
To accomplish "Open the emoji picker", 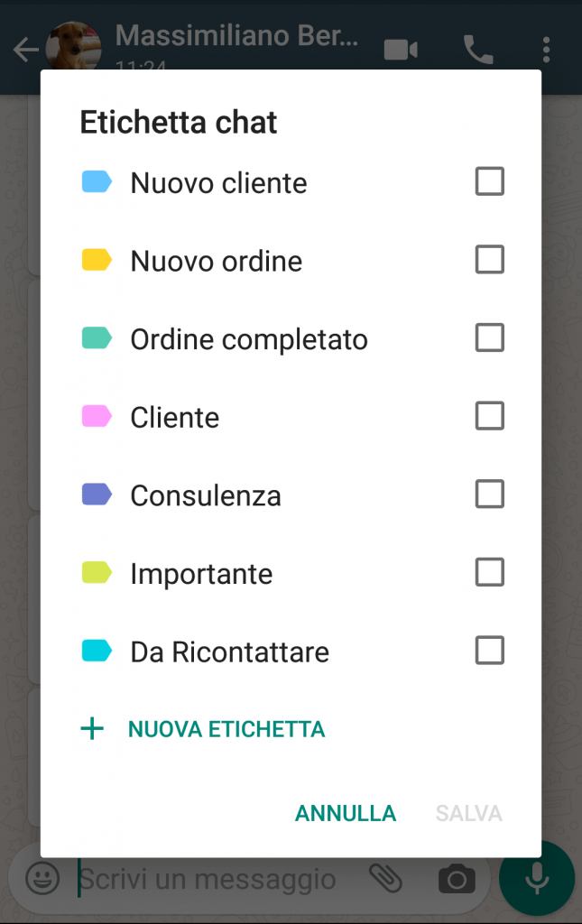I will tap(42, 878).
